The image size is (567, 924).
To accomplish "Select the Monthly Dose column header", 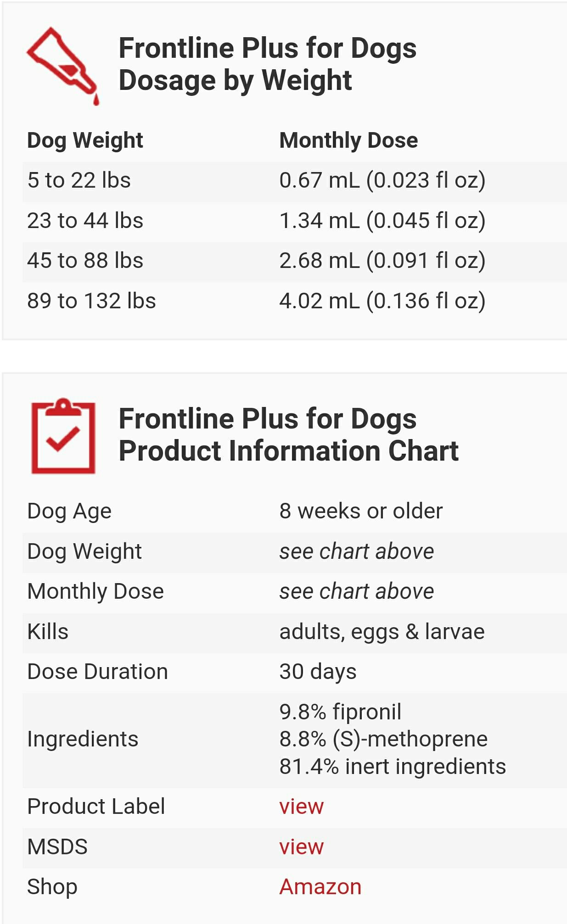I will (x=348, y=140).
